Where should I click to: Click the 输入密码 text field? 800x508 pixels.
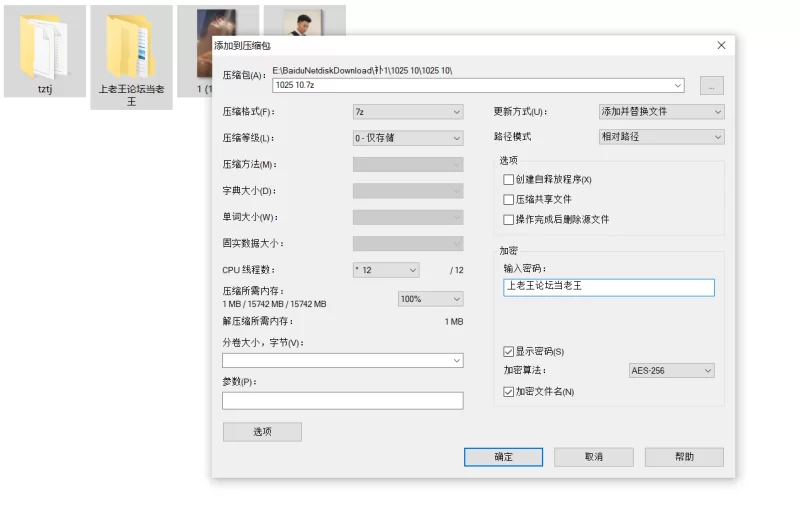pyautogui.click(x=609, y=288)
